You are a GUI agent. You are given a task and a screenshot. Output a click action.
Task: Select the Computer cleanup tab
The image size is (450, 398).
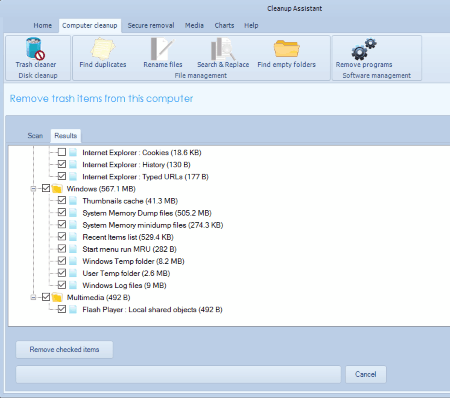[x=90, y=25]
